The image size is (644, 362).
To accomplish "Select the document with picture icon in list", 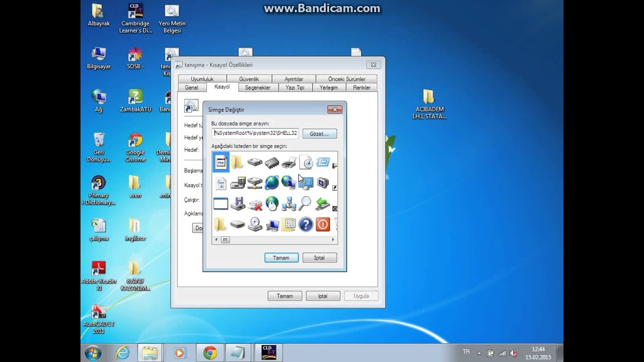I will pyautogui.click(x=221, y=162).
